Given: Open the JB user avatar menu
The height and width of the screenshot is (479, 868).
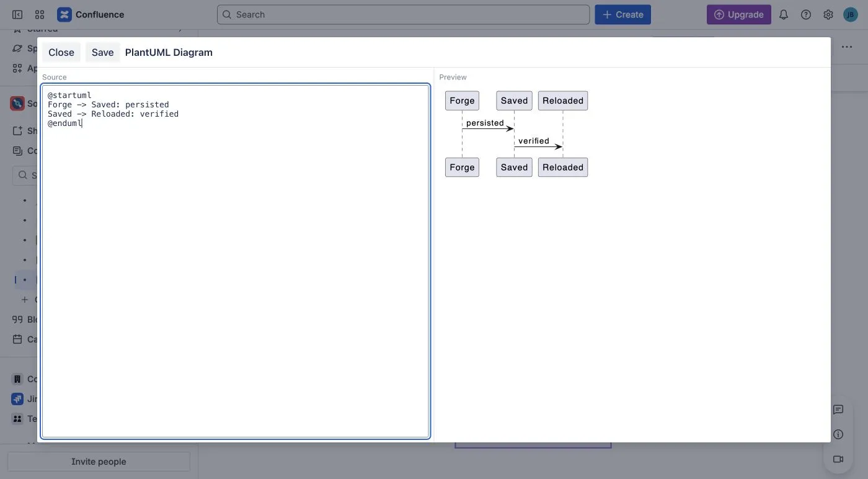Looking at the screenshot, I should 851,14.
